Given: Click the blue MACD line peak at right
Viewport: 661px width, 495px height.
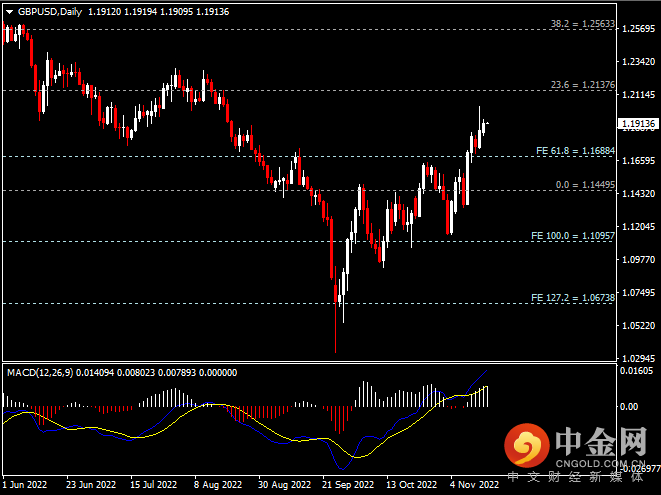Looking at the screenshot, I should pos(486,371).
